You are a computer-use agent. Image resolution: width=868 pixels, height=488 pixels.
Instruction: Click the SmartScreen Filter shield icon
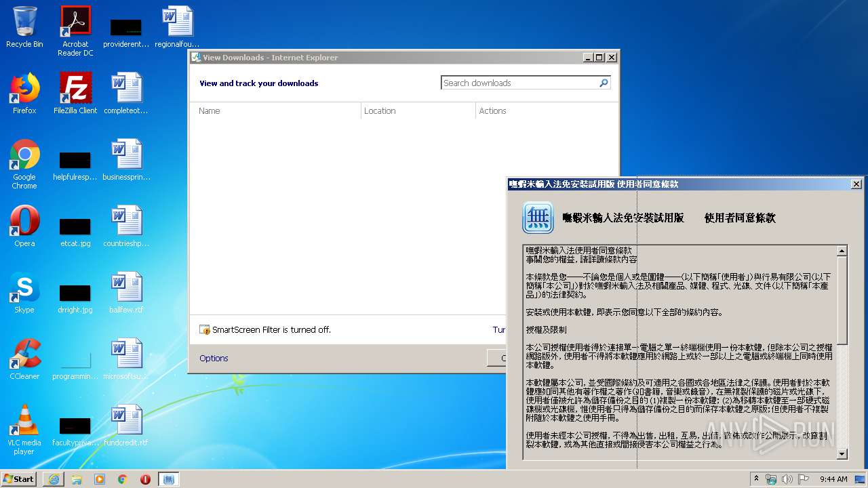(x=205, y=330)
